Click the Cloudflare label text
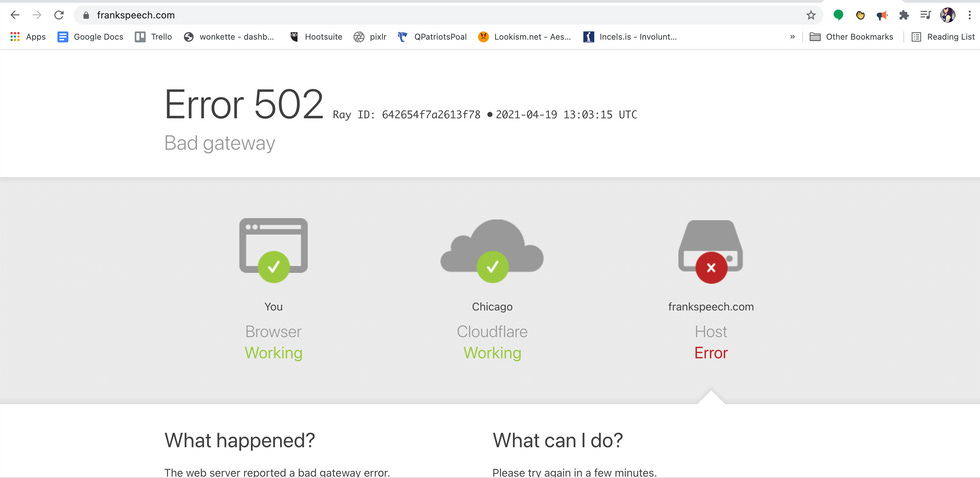Viewport: 980px width, 478px height. (x=492, y=332)
